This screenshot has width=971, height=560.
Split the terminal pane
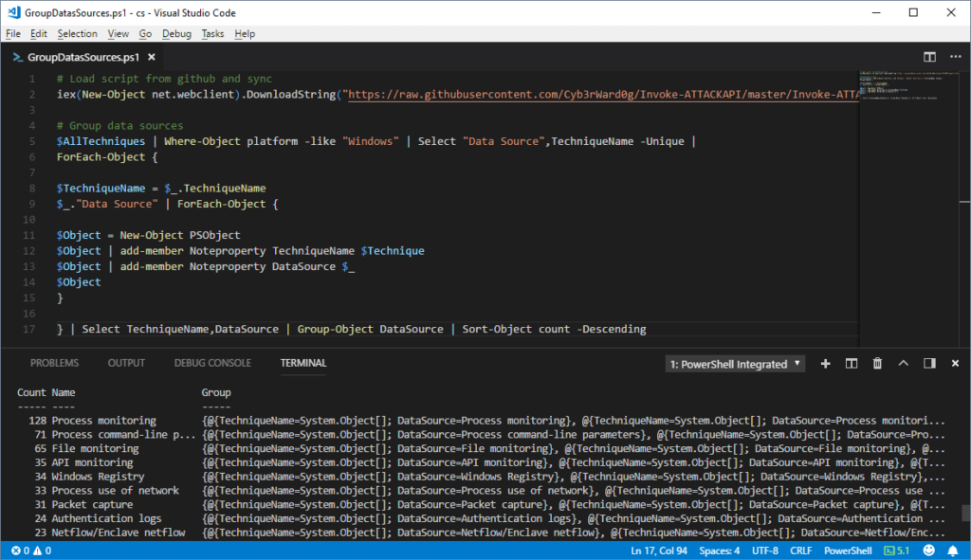click(x=852, y=363)
